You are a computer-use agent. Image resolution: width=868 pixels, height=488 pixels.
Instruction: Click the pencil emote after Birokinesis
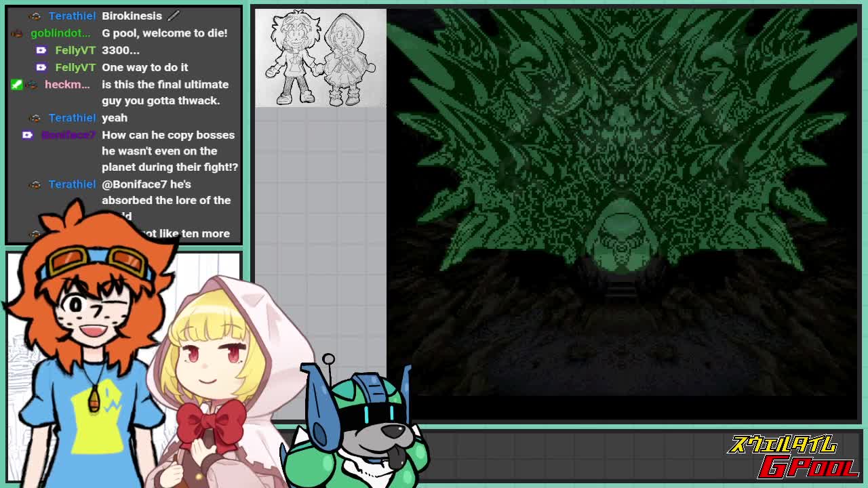coord(173,16)
